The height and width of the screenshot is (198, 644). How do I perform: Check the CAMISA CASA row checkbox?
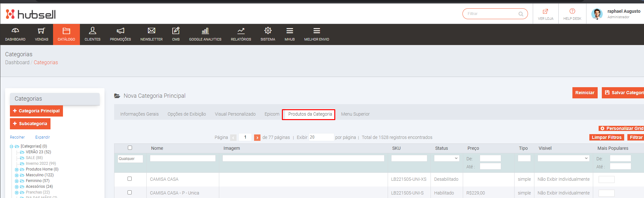tap(129, 179)
